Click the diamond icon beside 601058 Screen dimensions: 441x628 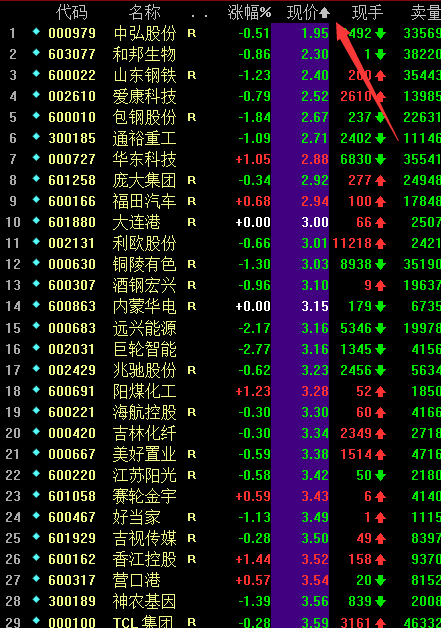point(36,495)
